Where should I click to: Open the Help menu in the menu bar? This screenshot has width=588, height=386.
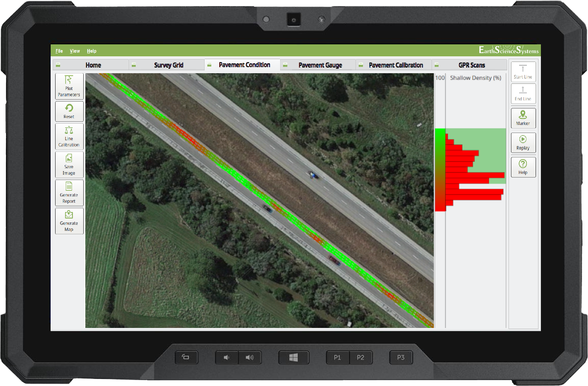(x=91, y=51)
